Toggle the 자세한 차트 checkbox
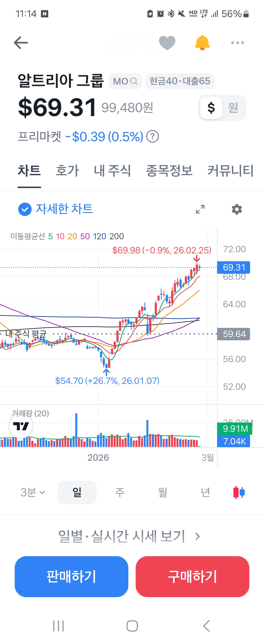264x644 pixels. pyautogui.click(x=25, y=209)
